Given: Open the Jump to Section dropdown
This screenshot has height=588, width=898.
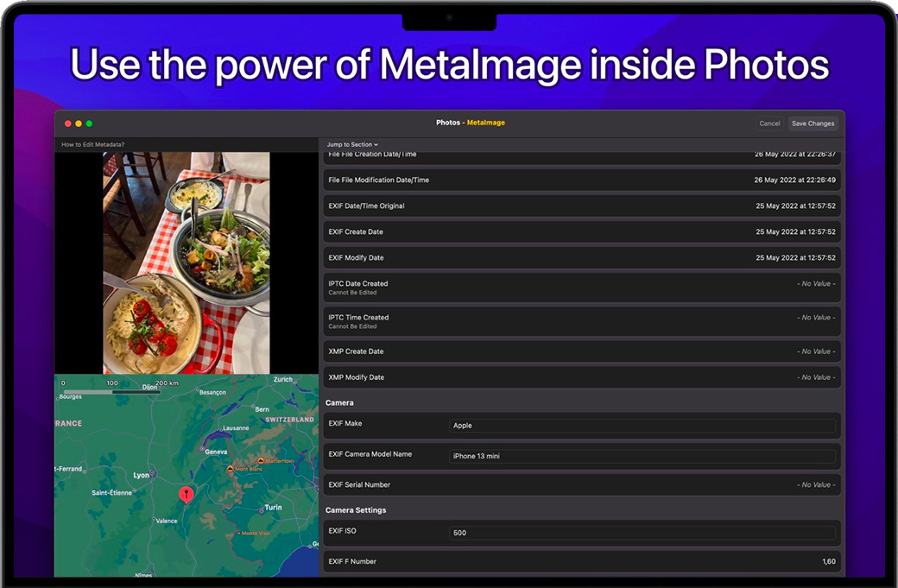Looking at the screenshot, I should click(x=352, y=144).
